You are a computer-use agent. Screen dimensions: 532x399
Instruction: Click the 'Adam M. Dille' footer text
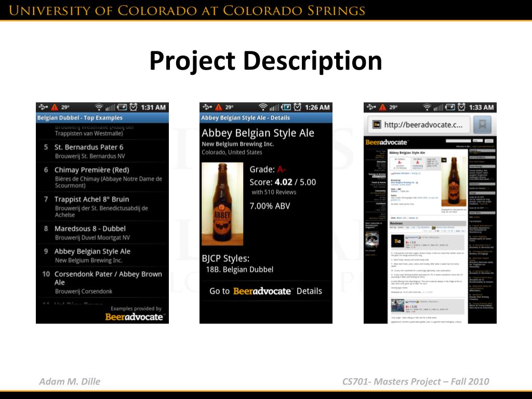[70, 381]
